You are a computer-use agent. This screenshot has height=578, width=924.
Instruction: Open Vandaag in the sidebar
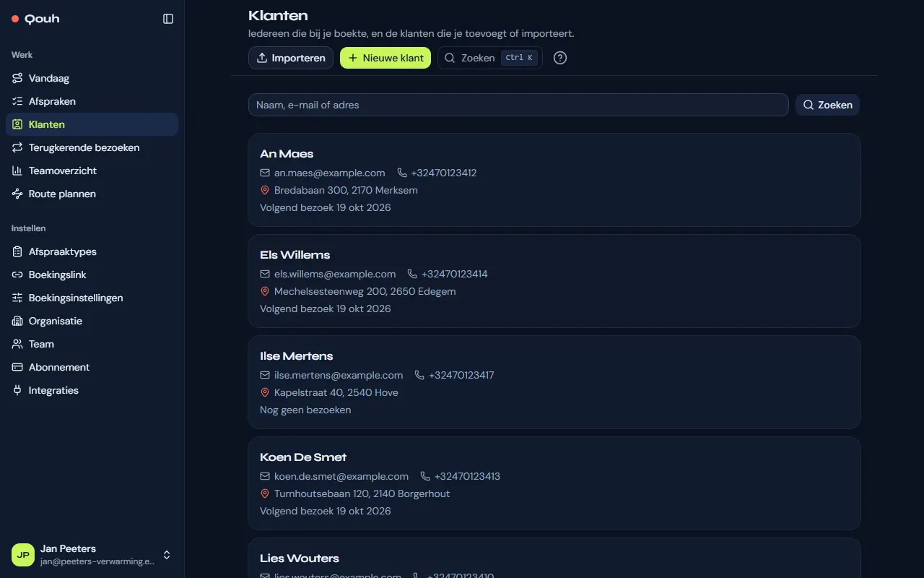pyautogui.click(x=92, y=78)
